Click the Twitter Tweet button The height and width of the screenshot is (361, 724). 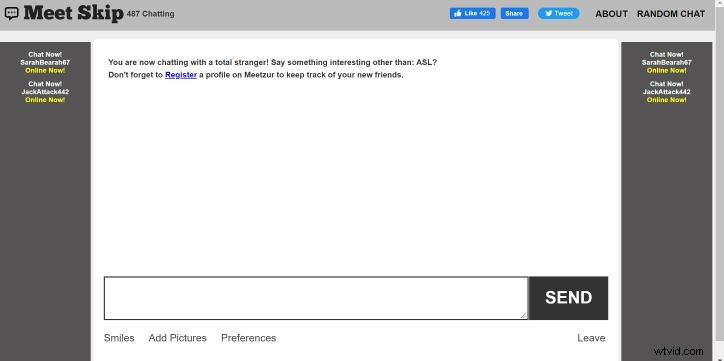point(558,13)
